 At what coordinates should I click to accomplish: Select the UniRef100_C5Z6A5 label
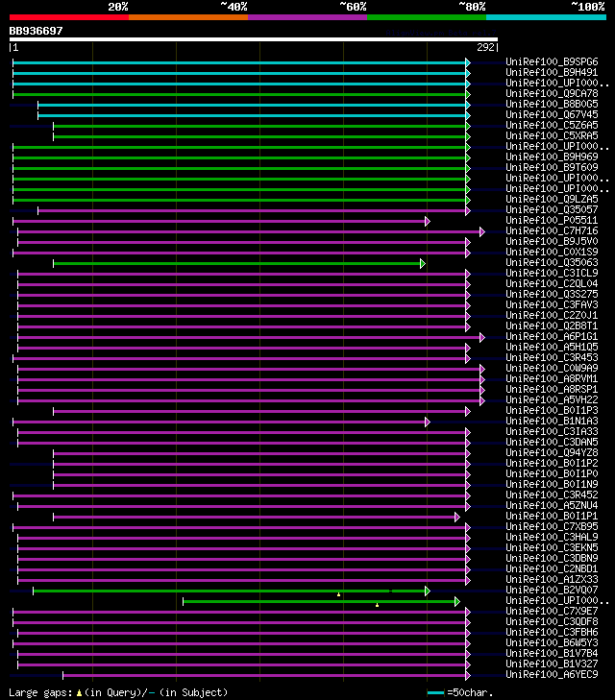[552, 125]
